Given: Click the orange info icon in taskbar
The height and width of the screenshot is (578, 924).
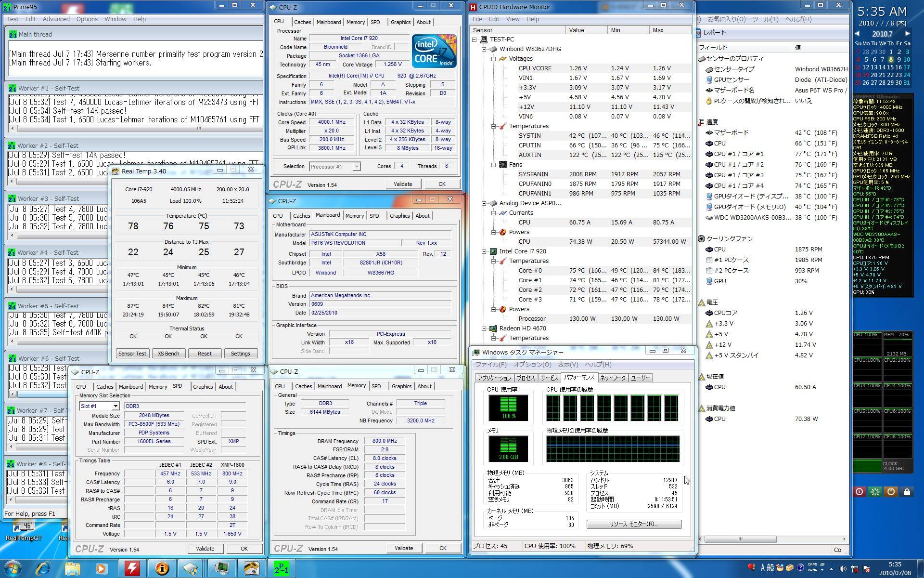Looking at the screenshot, I should tap(162, 568).
